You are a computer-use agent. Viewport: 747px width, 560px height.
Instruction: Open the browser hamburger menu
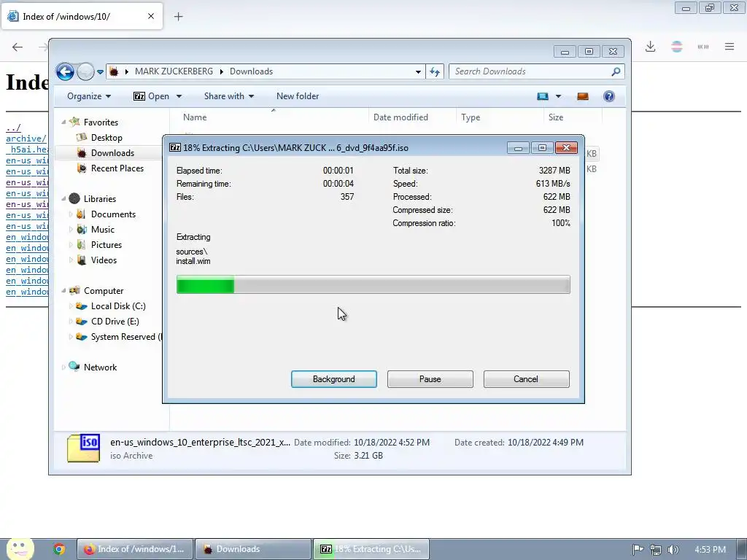point(729,47)
